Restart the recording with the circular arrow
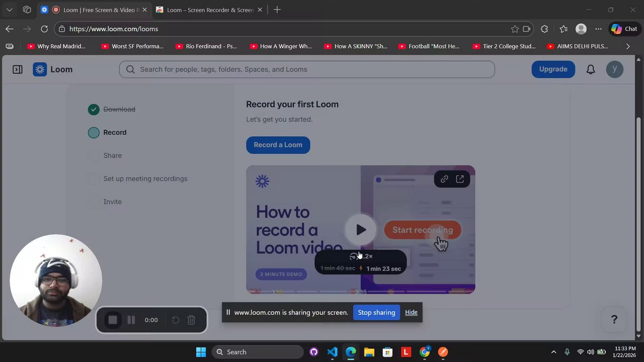 click(176, 320)
